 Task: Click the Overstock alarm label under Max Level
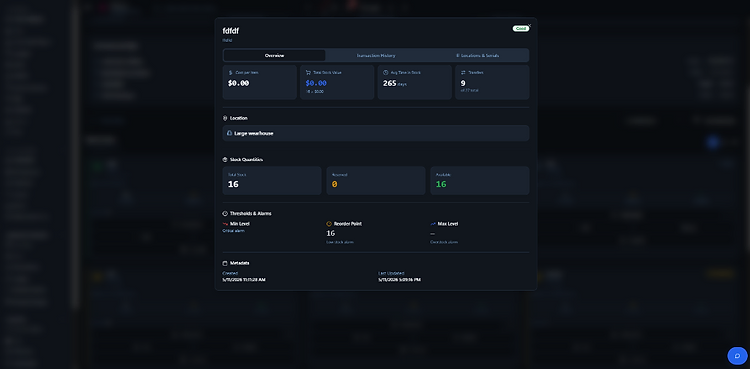[444, 242]
